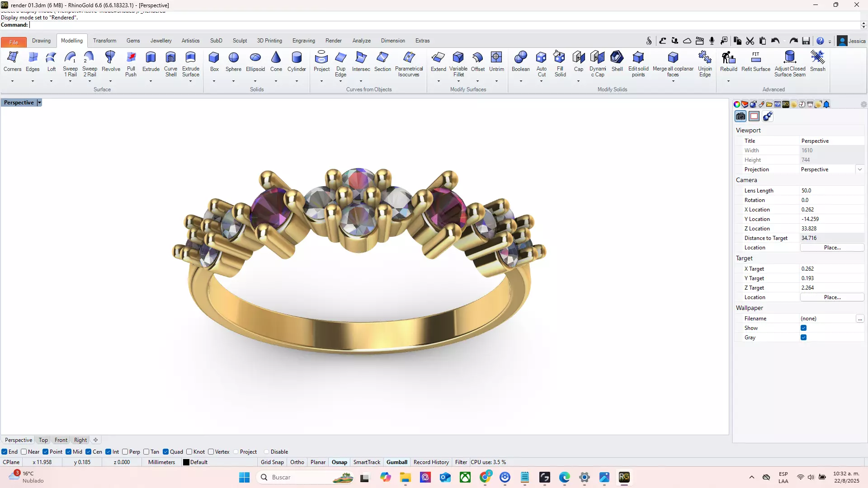Open the Gems ribbon tab

coord(133,41)
